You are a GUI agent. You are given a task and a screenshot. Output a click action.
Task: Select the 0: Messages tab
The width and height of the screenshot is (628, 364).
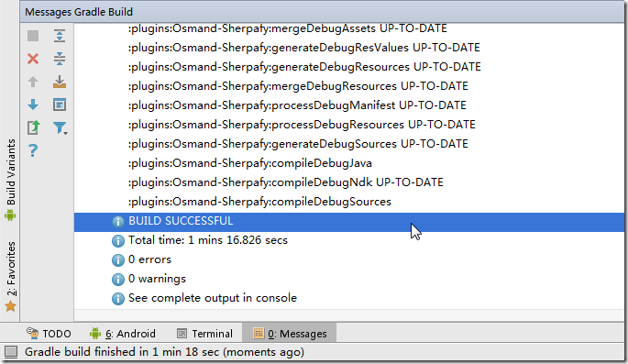[x=290, y=334]
